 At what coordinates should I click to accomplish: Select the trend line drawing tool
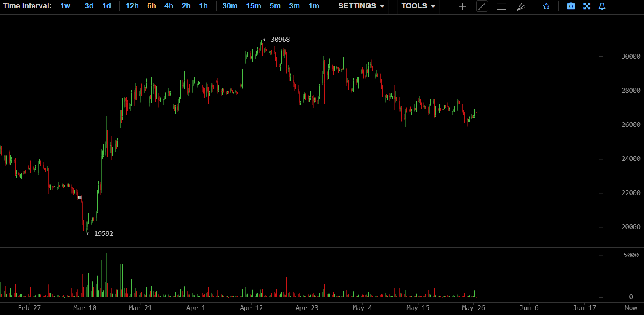pyautogui.click(x=482, y=6)
